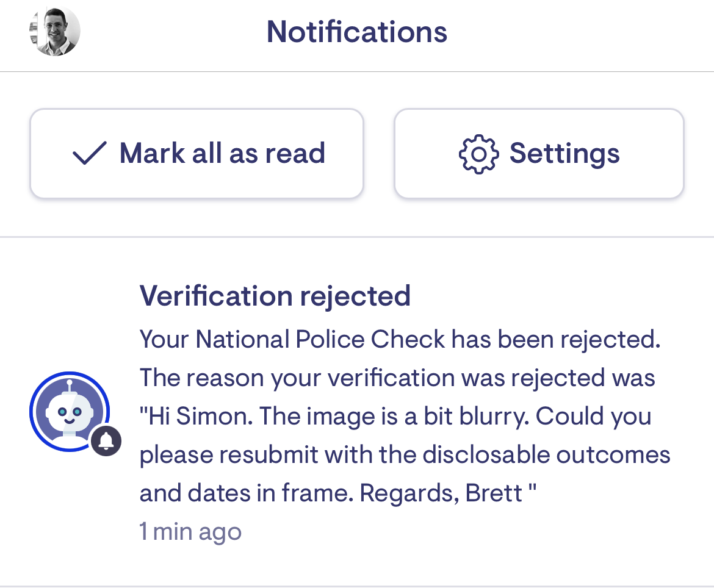714x588 pixels.
Task: Click the "Regards, Brett" sign-off text
Action: [441, 493]
